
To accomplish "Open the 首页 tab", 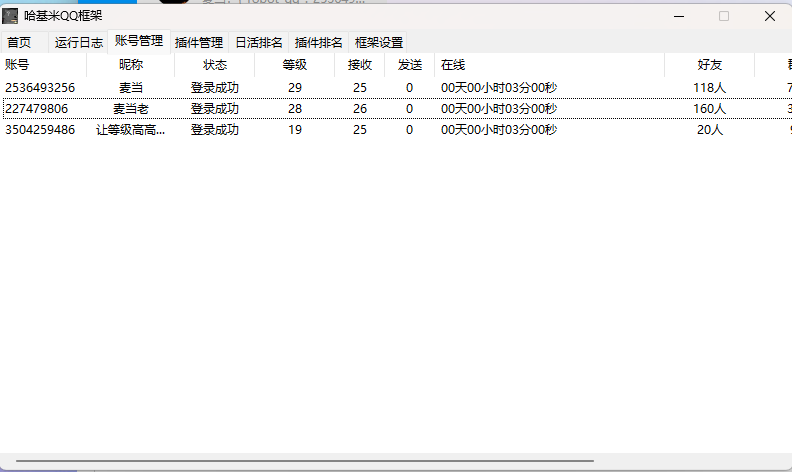I will pyautogui.click(x=19, y=43).
